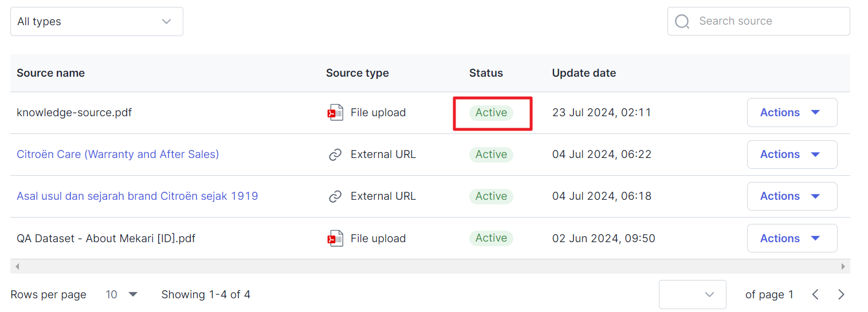This screenshot has height=312, width=868.
Task: Click the horizontal scrollbar left arrow
Action: (17, 267)
